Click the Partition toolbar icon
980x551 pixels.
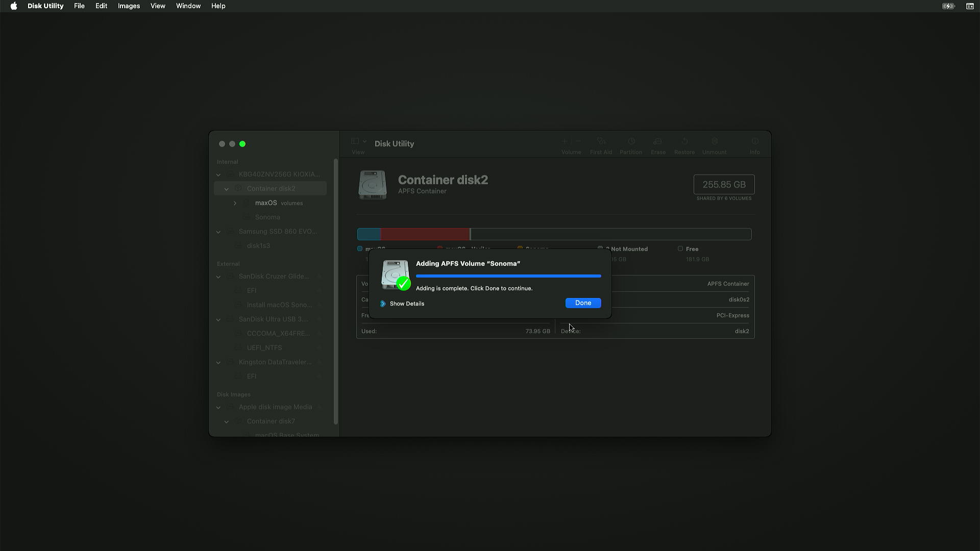(631, 141)
